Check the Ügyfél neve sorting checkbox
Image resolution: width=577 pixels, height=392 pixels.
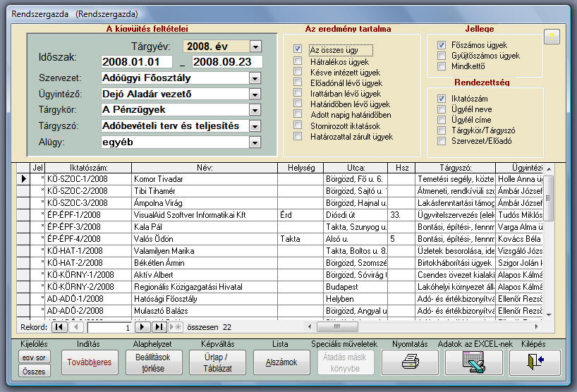[442, 109]
